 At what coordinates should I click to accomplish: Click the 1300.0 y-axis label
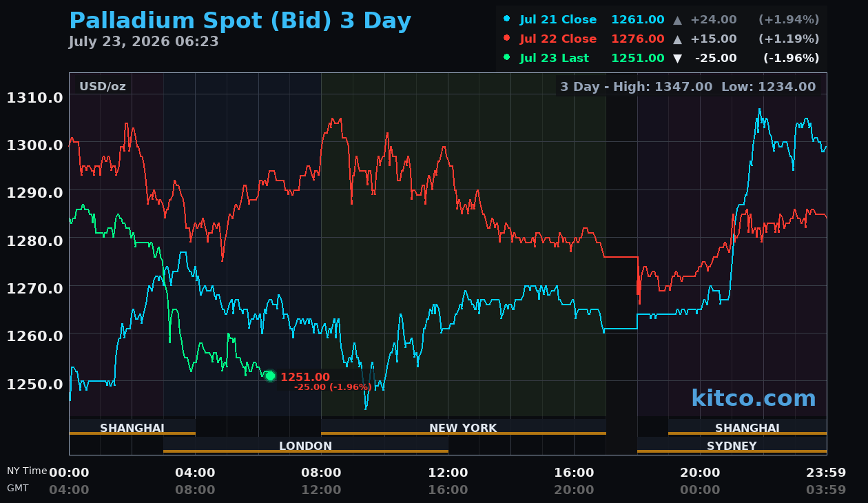pyautogui.click(x=34, y=145)
